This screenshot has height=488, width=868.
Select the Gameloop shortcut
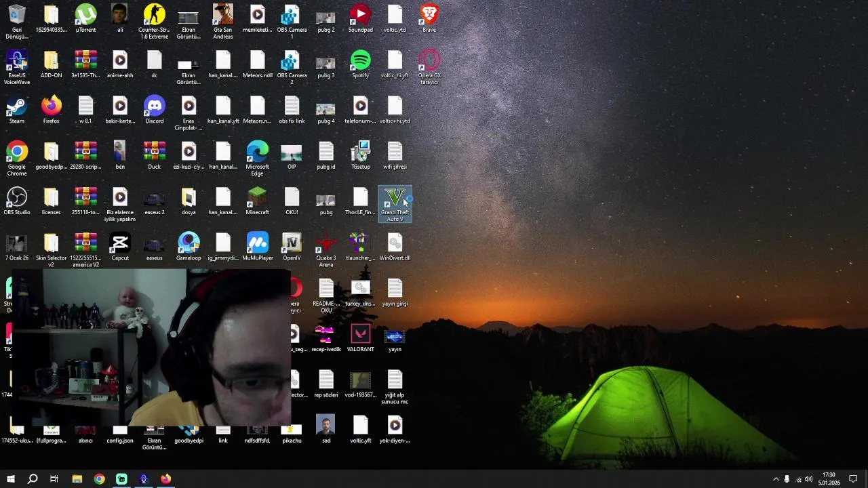coord(189,246)
